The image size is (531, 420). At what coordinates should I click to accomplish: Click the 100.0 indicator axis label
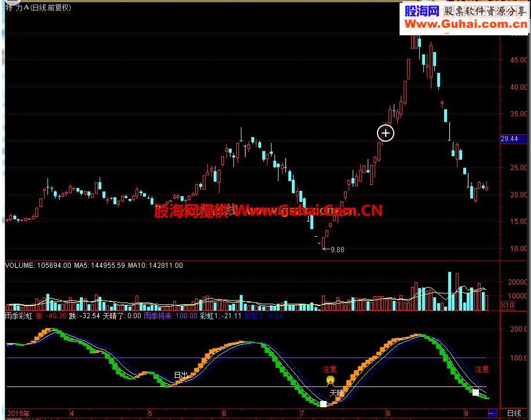coord(519,358)
